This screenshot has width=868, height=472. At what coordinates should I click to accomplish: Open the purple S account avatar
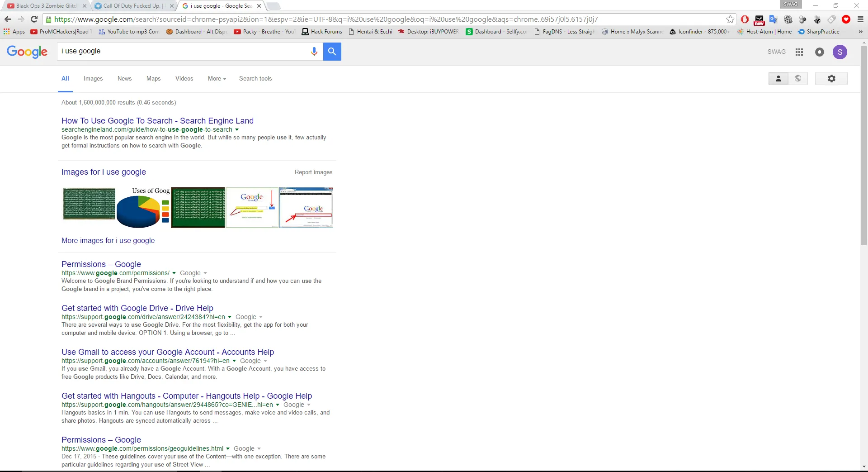(x=840, y=52)
